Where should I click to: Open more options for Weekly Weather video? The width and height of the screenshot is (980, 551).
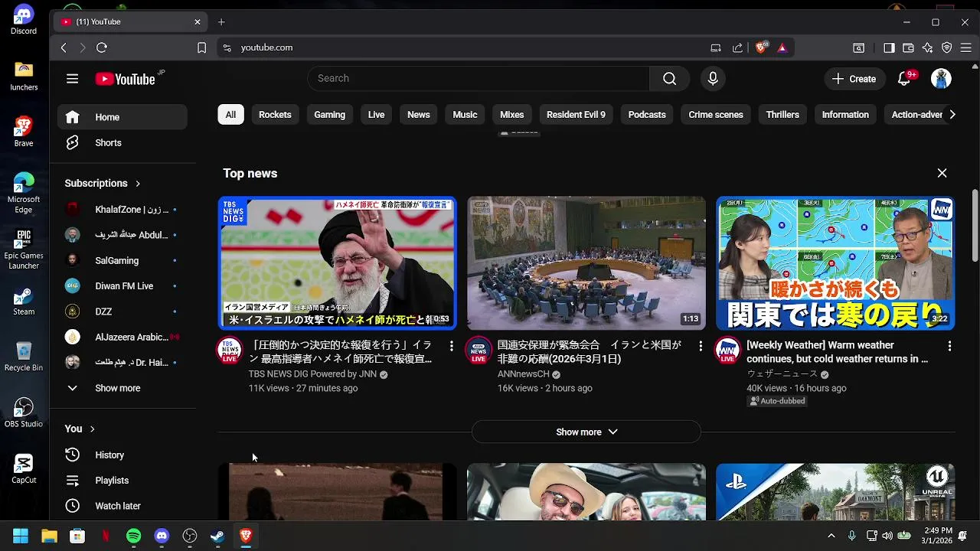point(949,346)
